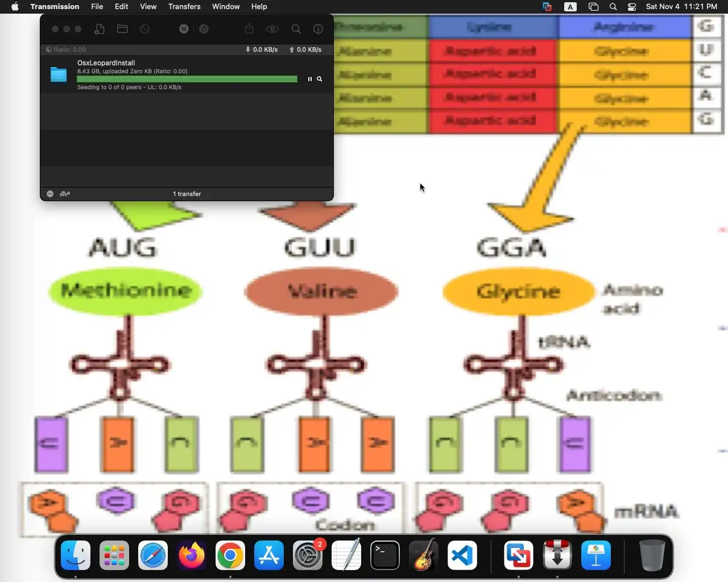Click the OsxLeopardInstall green progress bar
Viewport: 728px width, 582px height.
[187, 79]
